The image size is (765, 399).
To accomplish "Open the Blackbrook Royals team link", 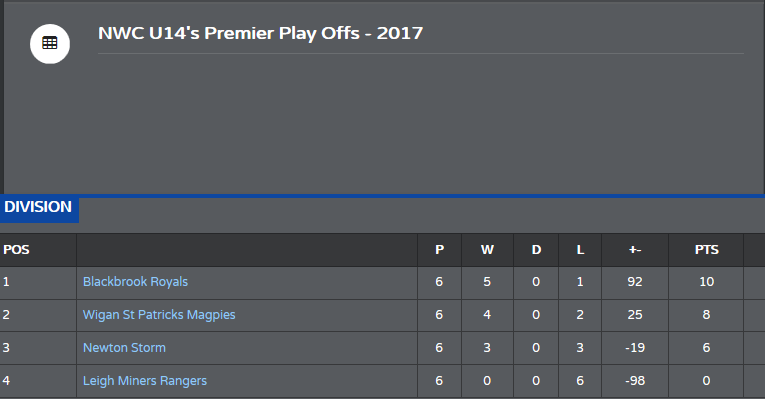I will tap(135, 282).
